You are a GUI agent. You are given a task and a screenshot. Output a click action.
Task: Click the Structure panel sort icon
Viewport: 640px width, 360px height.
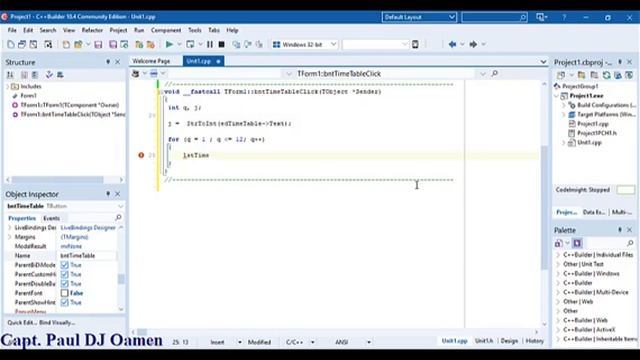(10, 75)
